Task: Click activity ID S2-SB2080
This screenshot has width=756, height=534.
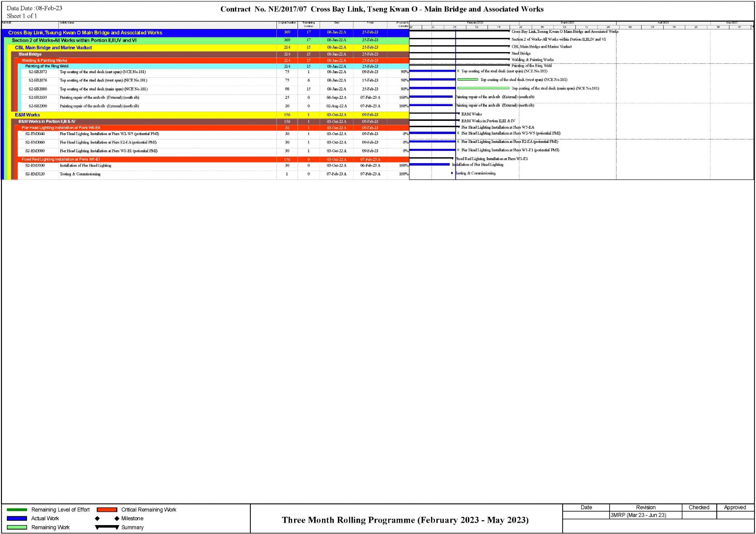Action: pos(38,89)
